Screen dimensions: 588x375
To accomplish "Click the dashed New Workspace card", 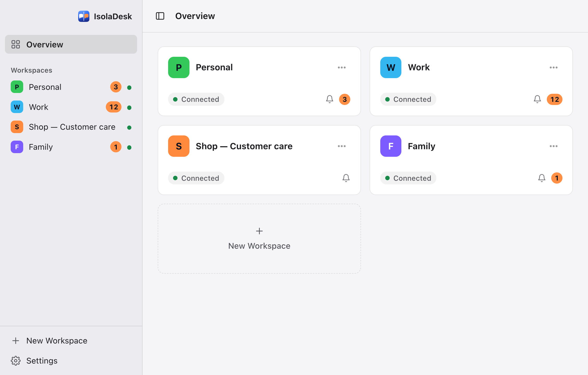I will 259,239.
